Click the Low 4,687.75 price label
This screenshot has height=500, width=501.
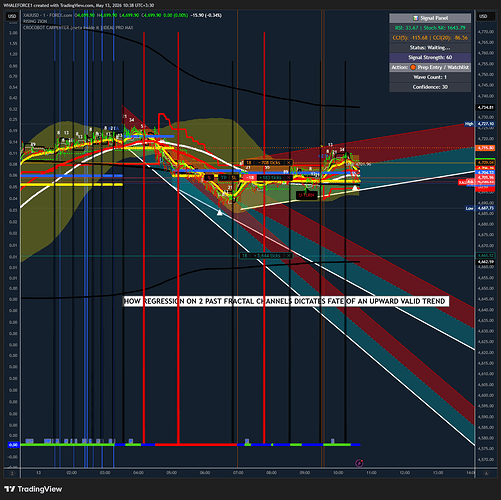point(480,208)
